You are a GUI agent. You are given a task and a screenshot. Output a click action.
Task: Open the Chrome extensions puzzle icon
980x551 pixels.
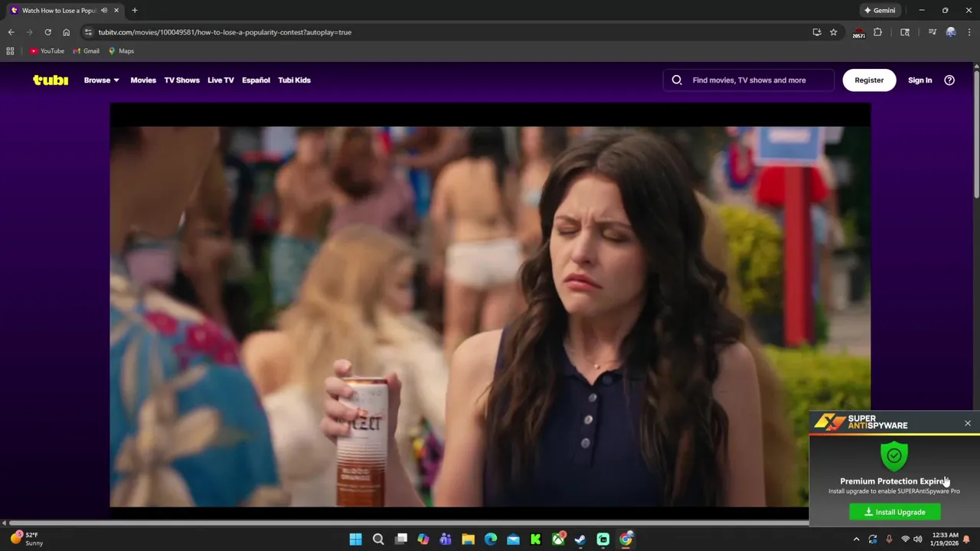coord(878,32)
